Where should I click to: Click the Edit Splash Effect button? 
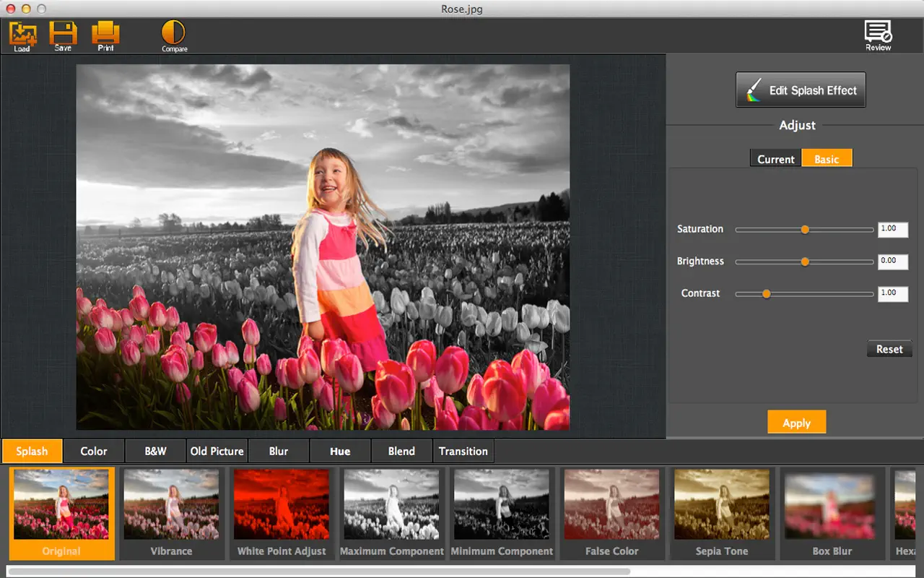click(x=801, y=90)
